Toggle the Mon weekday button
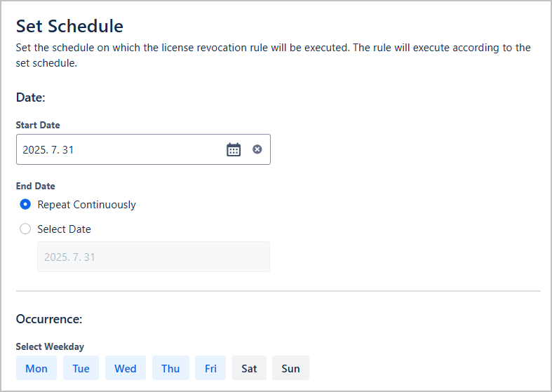Viewport: 552px width, 392px height. coord(36,368)
